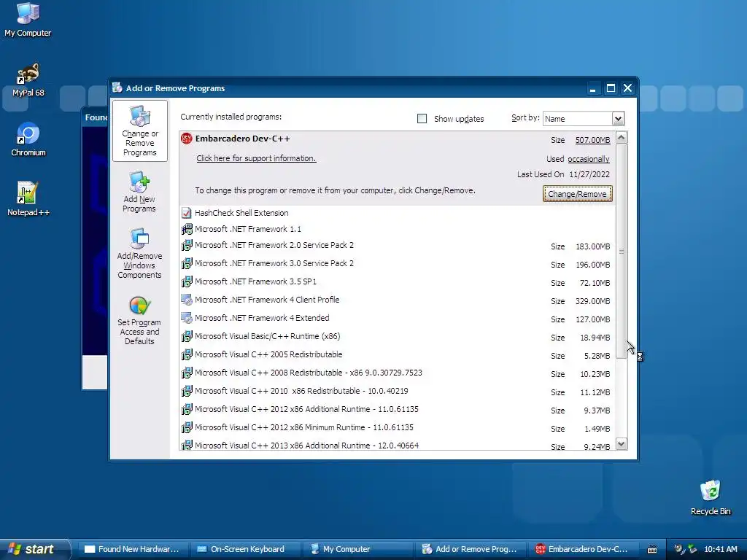Select the My Computer desktop icon
747x560 pixels.
point(28,20)
